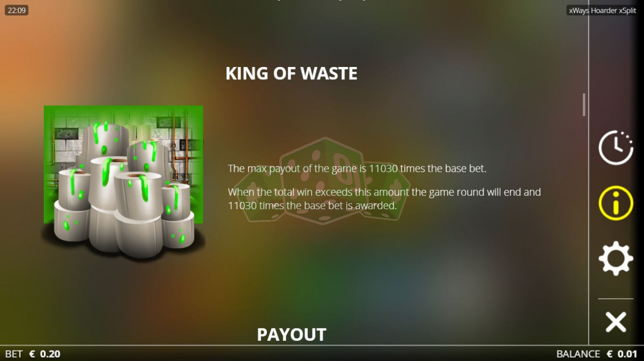Select the yellow info icon
Viewport: 644px width, 361px height.
[x=616, y=203]
